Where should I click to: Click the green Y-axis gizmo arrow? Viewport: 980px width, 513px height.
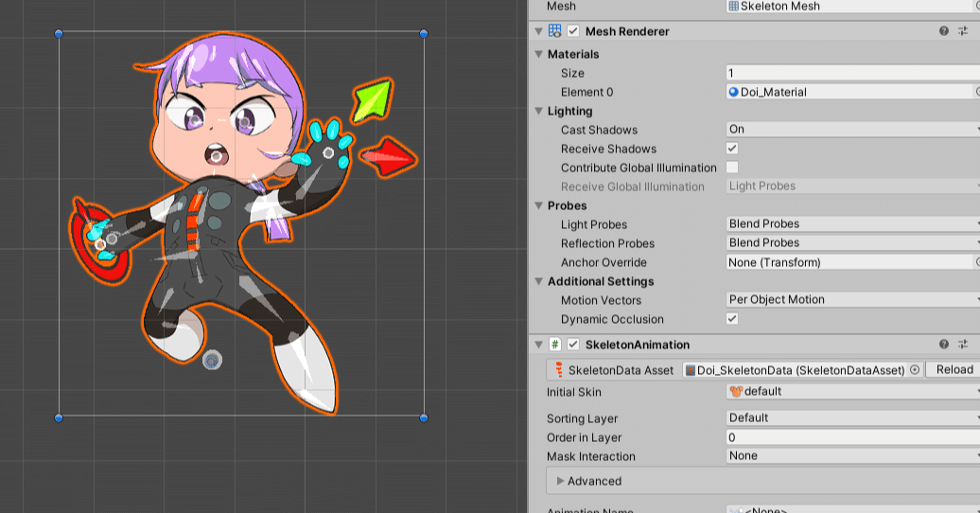[374, 98]
